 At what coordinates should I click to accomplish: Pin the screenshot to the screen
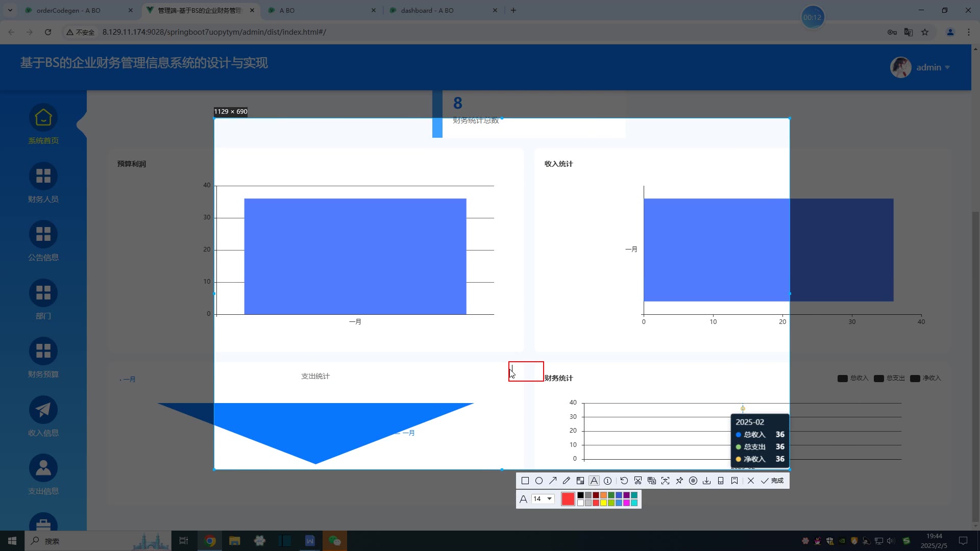click(679, 481)
